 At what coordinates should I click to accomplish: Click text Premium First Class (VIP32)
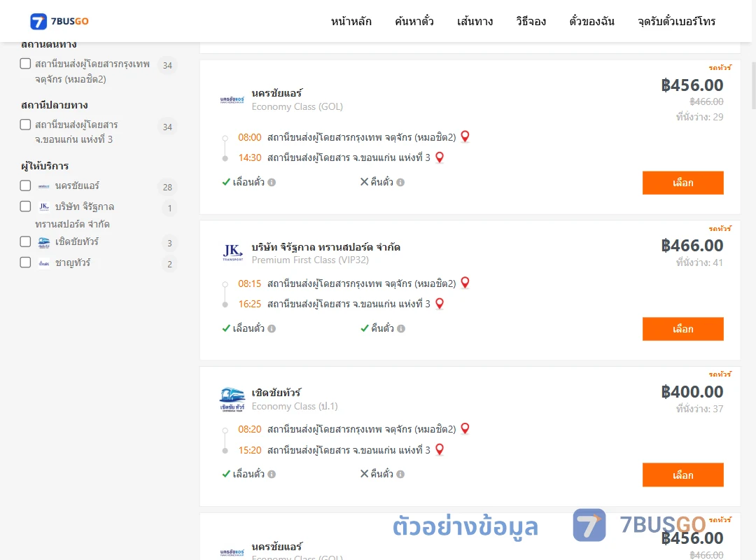[x=310, y=260]
